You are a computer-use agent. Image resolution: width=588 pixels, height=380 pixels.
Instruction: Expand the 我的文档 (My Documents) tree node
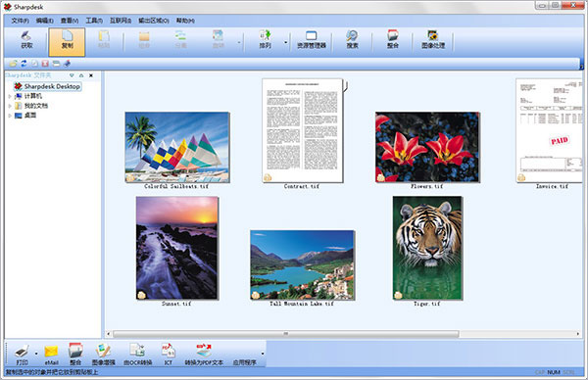(10, 106)
